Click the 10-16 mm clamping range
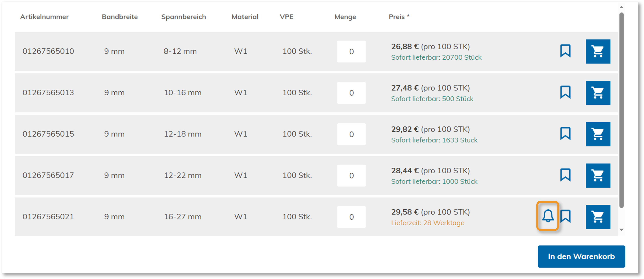The image size is (644, 279). pyautogui.click(x=183, y=93)
